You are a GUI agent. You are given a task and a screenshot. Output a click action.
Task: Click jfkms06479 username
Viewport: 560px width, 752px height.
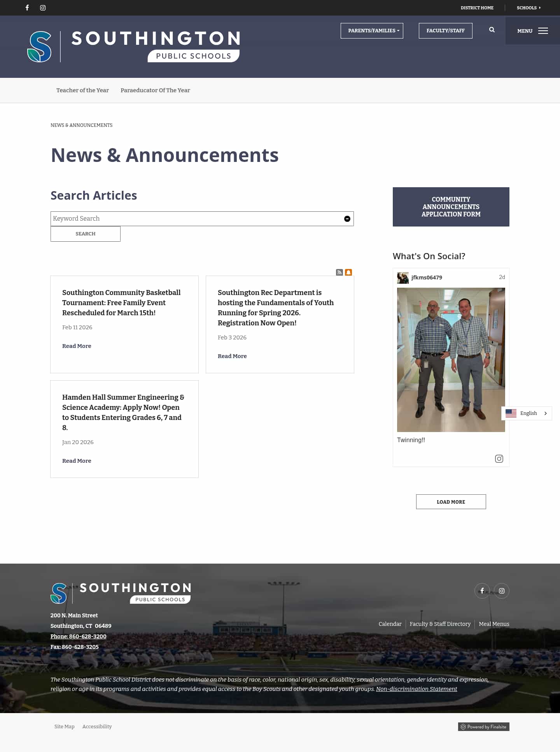(x=427, y=278)
